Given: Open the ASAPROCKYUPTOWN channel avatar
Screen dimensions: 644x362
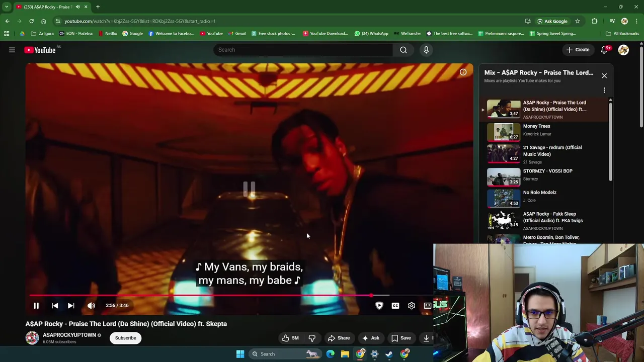Looking at the screenshot, I should [32, 338].
